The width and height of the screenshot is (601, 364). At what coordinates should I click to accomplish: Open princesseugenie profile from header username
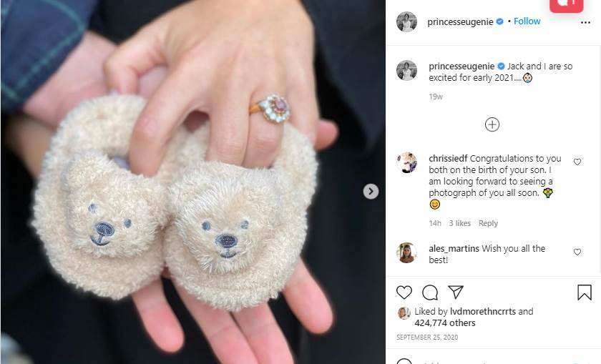tap(460, 22)
